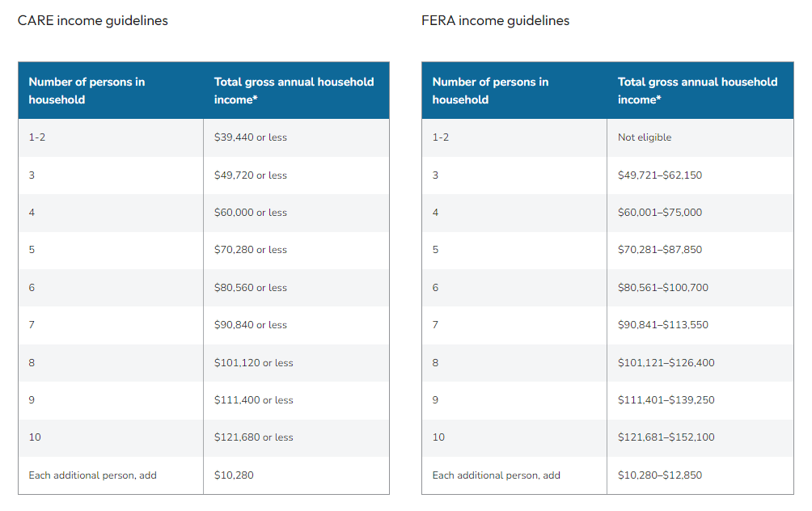Viewport: 812px width, 511px height.
Task: Select the $39,440 or less cell
Action: pyautogui.click(x=251, y=137)
